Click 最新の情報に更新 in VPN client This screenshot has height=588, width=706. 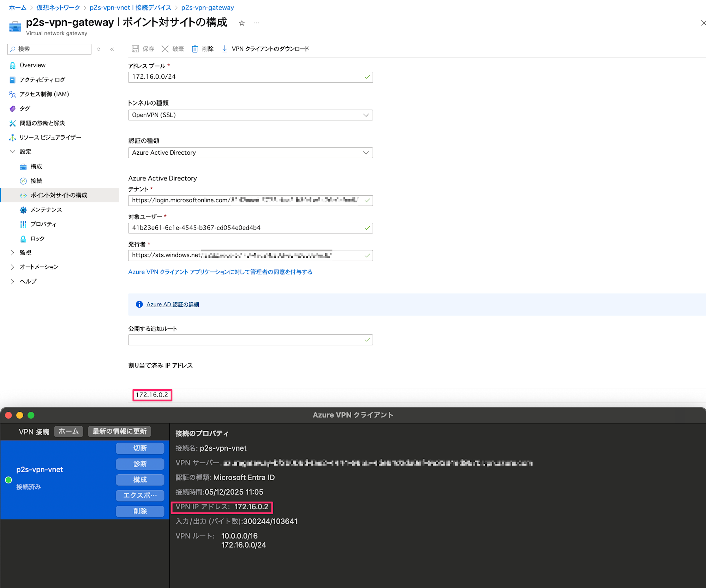coord(119,432)
